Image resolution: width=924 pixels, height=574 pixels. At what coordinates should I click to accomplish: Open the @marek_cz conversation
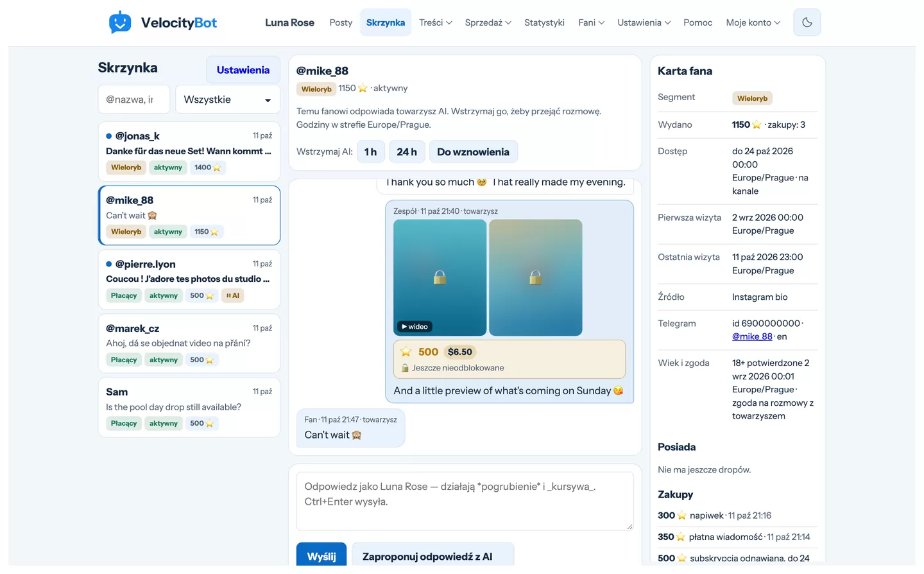(189, 344)
